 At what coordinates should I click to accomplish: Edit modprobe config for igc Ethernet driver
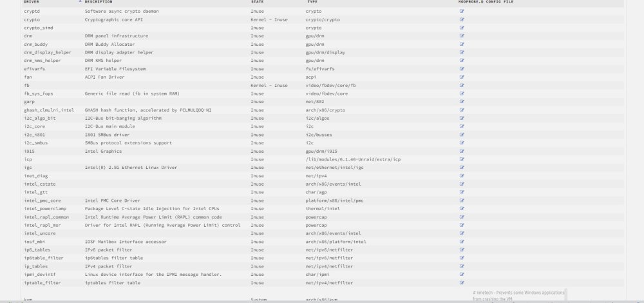click(462, 168)
